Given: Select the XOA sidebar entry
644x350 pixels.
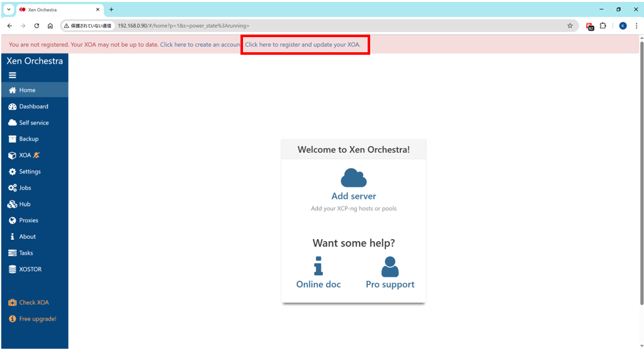Looking at the screenshot, I should [x=25, y=155].
